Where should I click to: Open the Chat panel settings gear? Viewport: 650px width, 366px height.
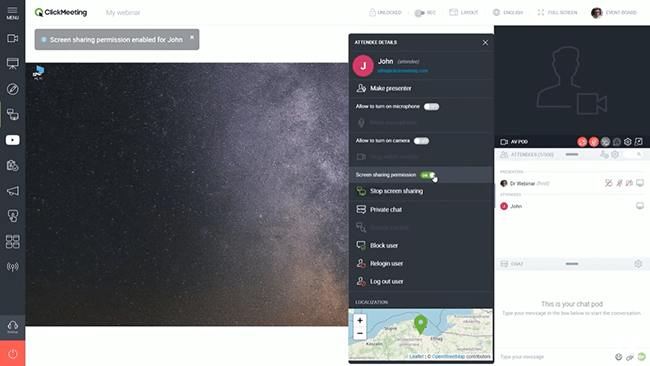(638, 264)
